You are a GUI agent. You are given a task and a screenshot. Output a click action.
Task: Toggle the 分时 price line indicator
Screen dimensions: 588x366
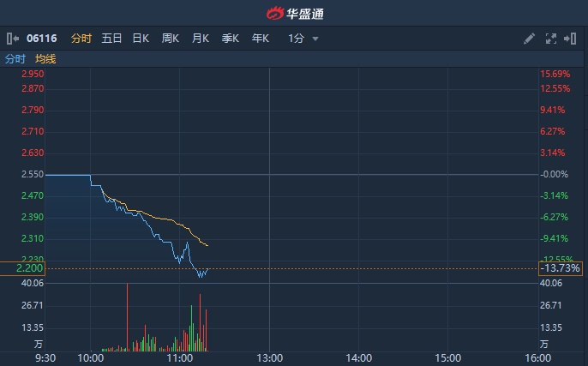(15, 59)
